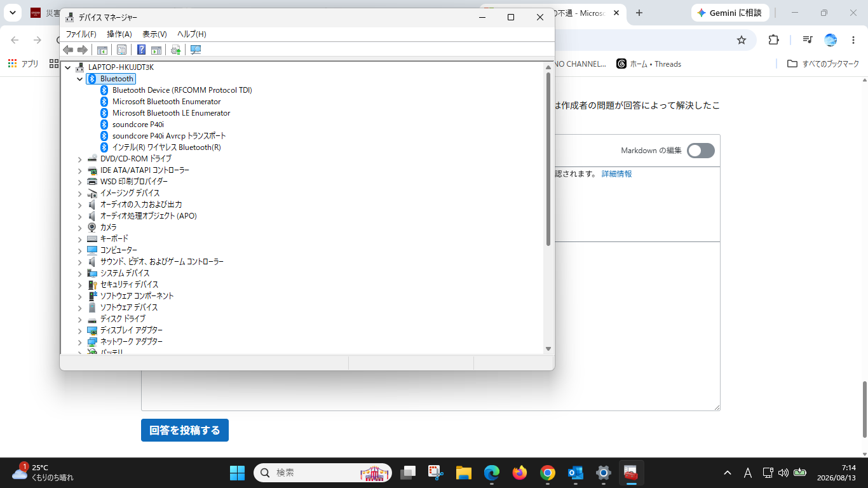Image resolution: width=868 pixels, height=488 pixels.
Task: Scan for hardware changes via monitor icon
Action: point(196,50)
